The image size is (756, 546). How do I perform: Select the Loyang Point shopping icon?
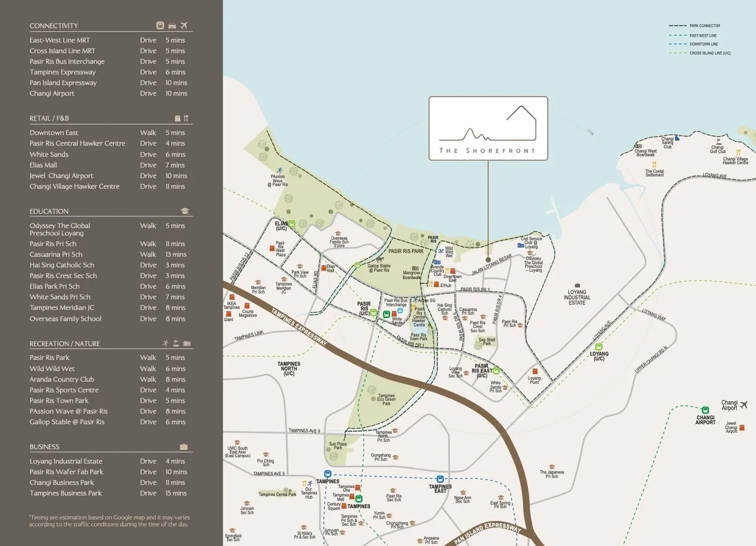tap(535, 371)
